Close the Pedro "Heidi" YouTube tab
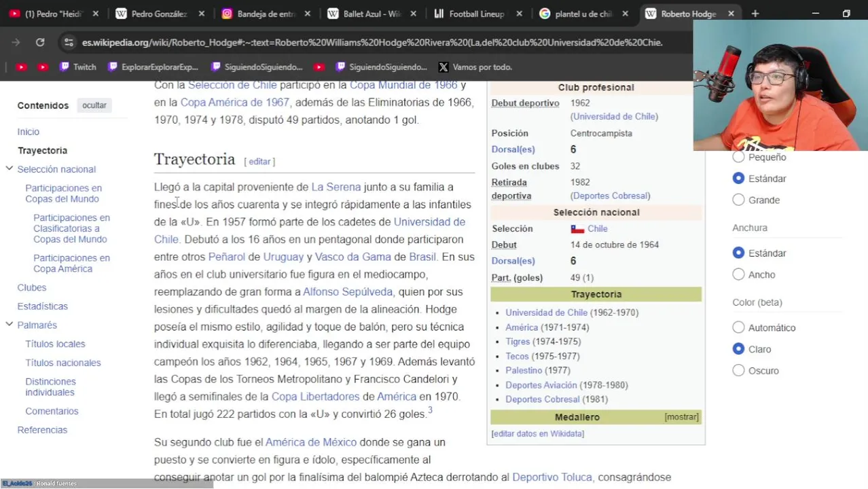Viewport: 868px width, 489px height. [x=95, y=14]
